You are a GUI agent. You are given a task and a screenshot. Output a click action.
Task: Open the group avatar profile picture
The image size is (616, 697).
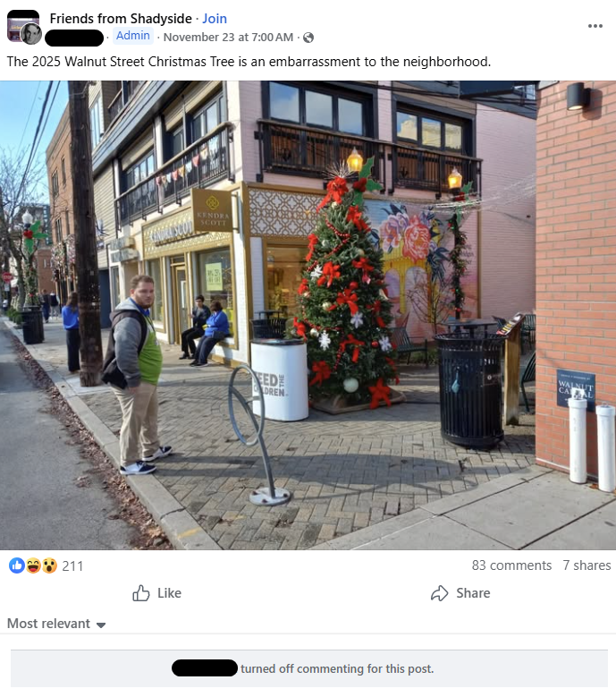[23, 27]
